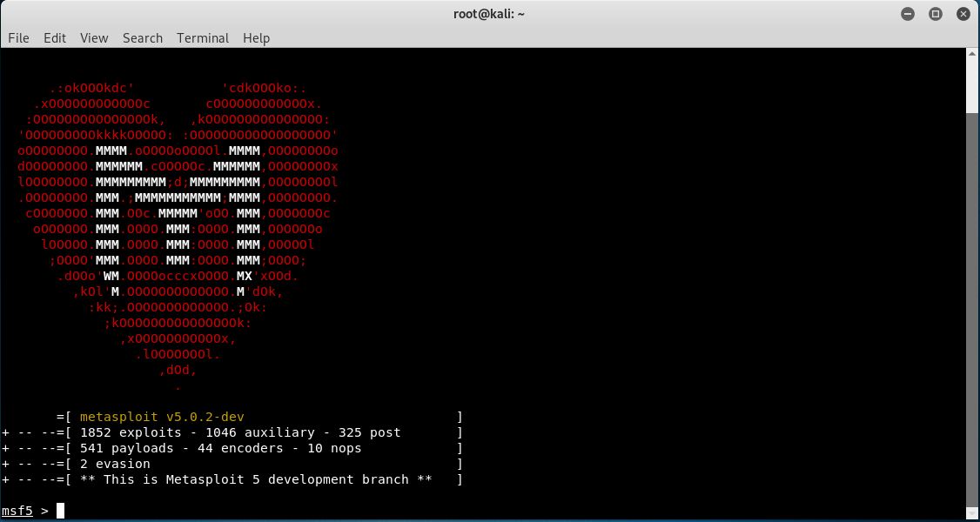Maximize the terminal window
Image resolution: width=980 pixels, height=522 pixels.
click(x=936, y=14)
